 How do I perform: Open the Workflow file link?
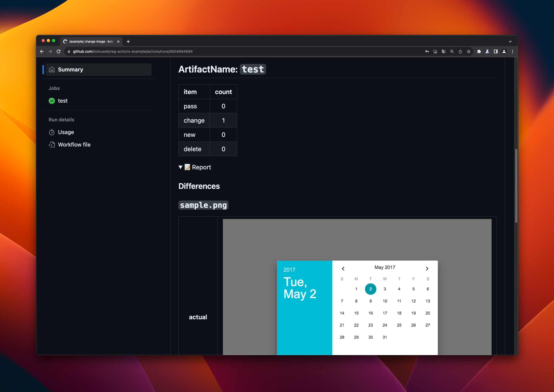74,145
